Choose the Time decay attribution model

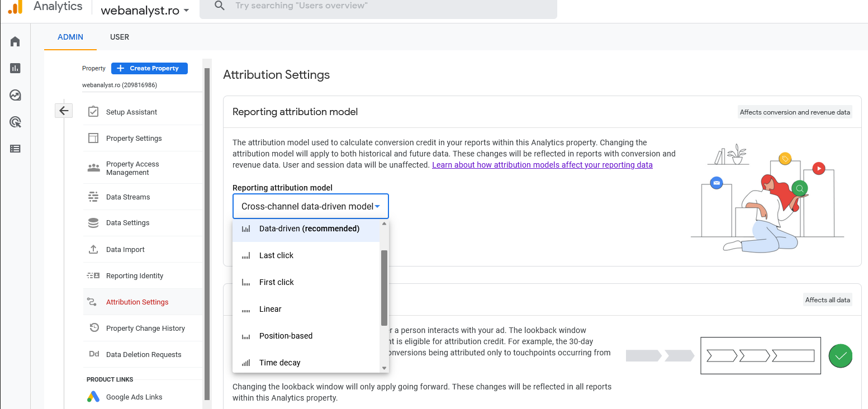(x=306, y=362)
